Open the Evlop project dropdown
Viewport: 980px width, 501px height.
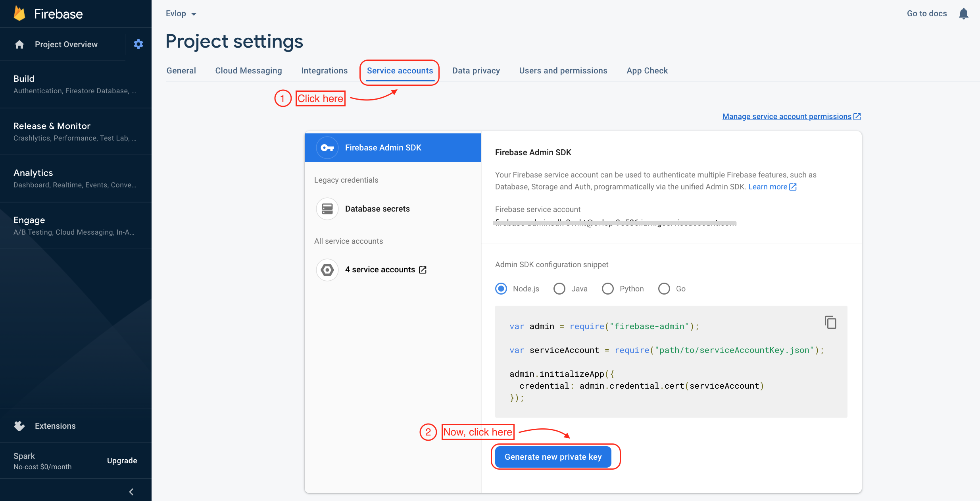181,13
